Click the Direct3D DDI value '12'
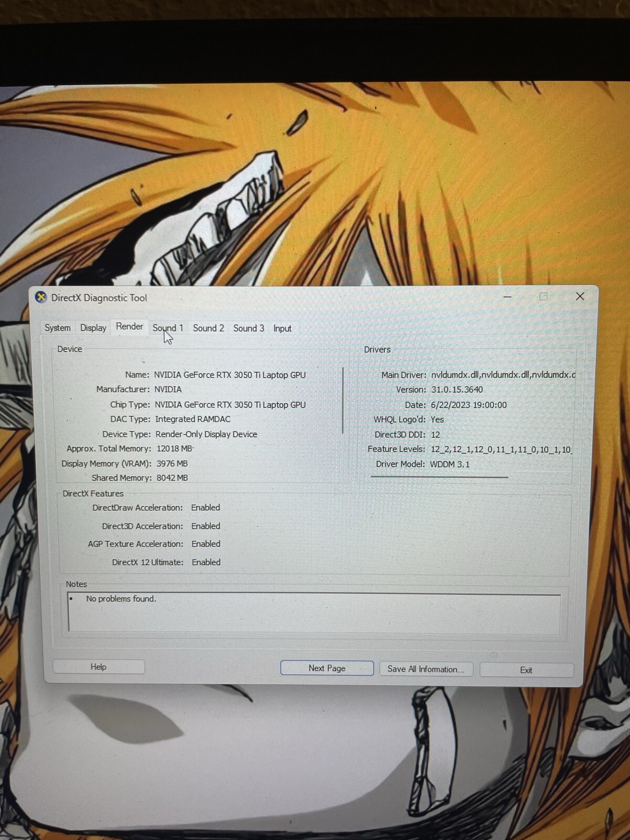 tap(435, 435)
